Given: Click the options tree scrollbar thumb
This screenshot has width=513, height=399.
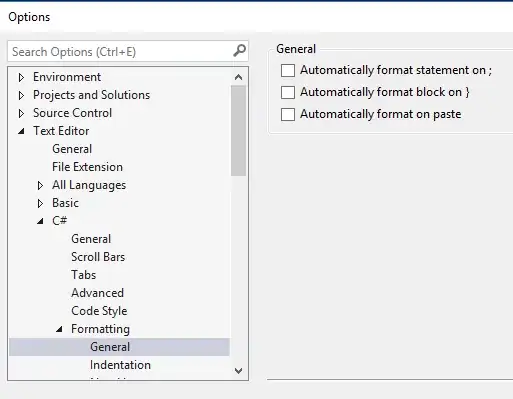Looking at the screenshot, I should (238, 130).
